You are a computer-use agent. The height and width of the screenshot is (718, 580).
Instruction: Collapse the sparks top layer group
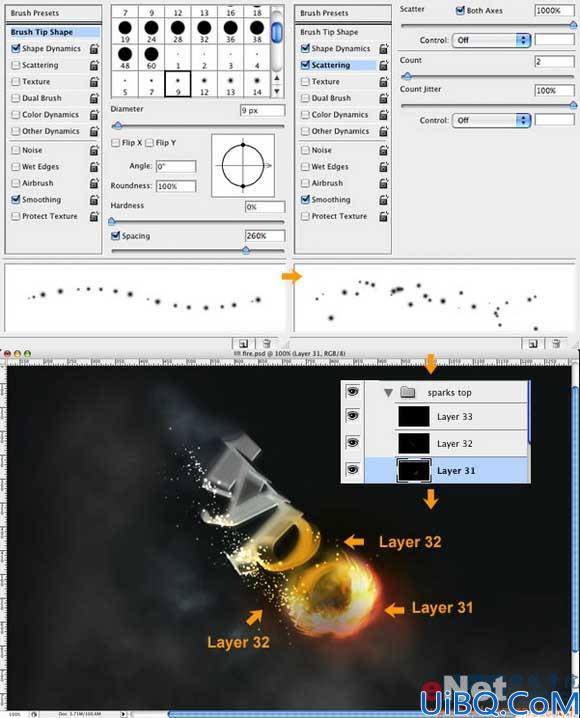coord(389,393)
